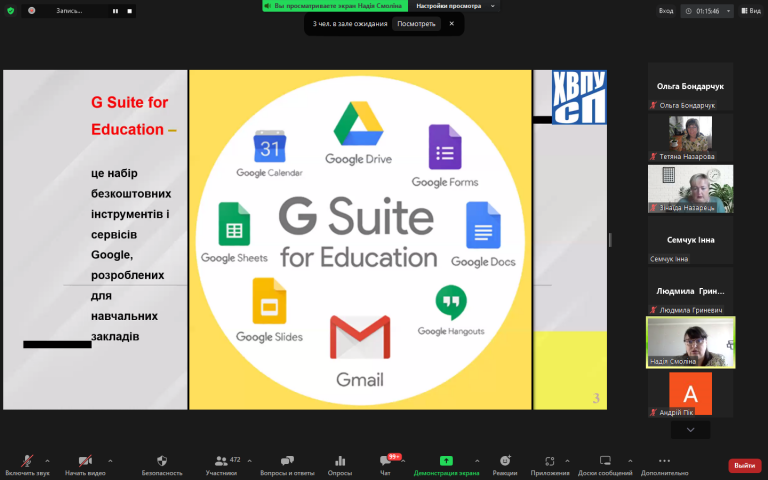Click Google Forms icon on slide
This screenshot has width=768, height=480.
point(445,147)
